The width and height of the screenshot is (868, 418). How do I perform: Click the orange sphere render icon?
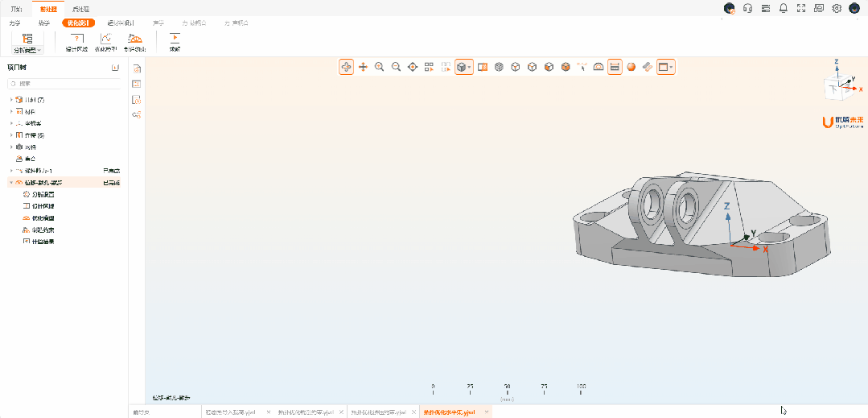tap(631, 67)
